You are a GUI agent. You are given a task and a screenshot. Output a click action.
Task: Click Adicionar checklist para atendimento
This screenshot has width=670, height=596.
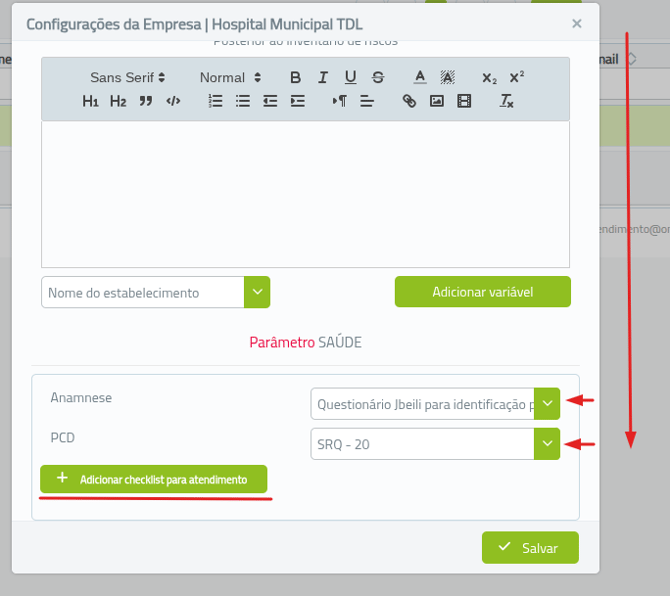point(153,479)
